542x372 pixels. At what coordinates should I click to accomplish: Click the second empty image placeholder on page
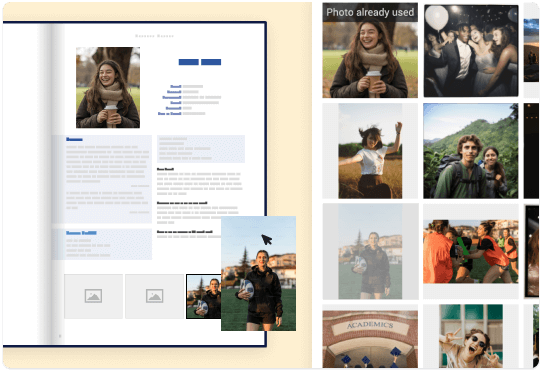(155, 296)
